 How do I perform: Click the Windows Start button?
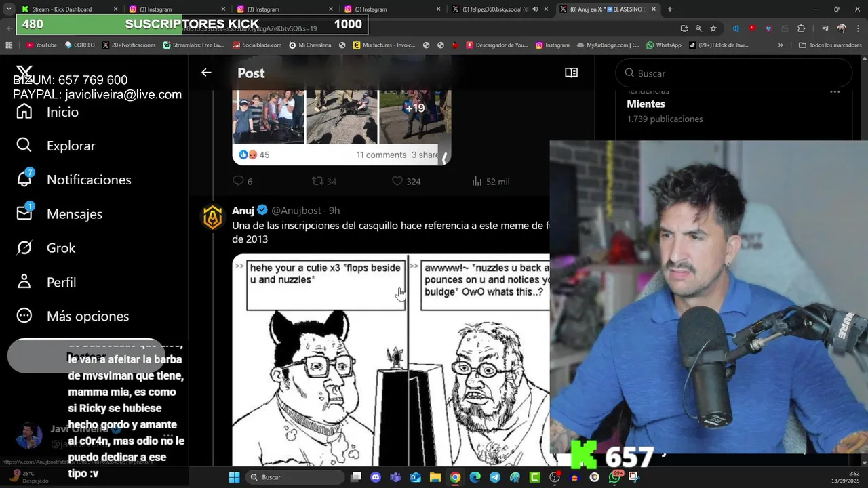pyautogui.click(x=234, y=477)
